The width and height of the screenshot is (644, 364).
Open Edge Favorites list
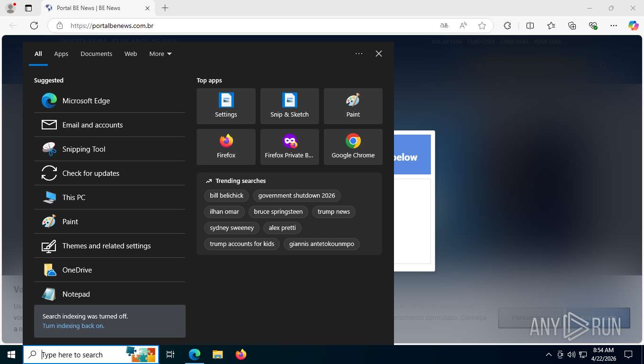[x=551, y=26]
